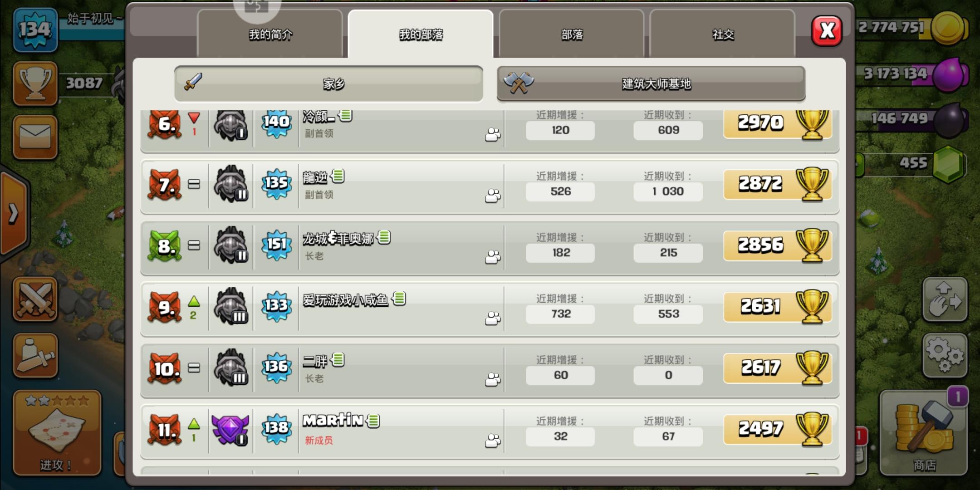Select the 家乡 home village toggle
The height and width of the screenshot is (490, 980).
pyautogui.click(x=329, y=84)
